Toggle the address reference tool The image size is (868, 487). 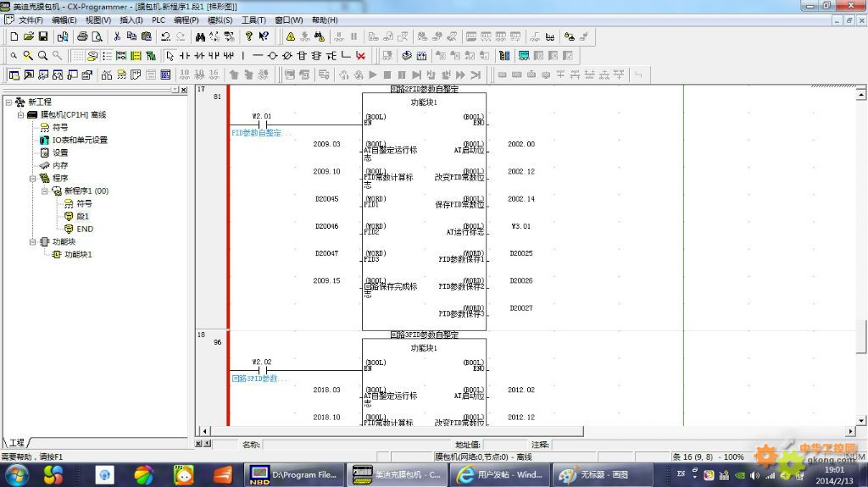(x=58, y=75)
